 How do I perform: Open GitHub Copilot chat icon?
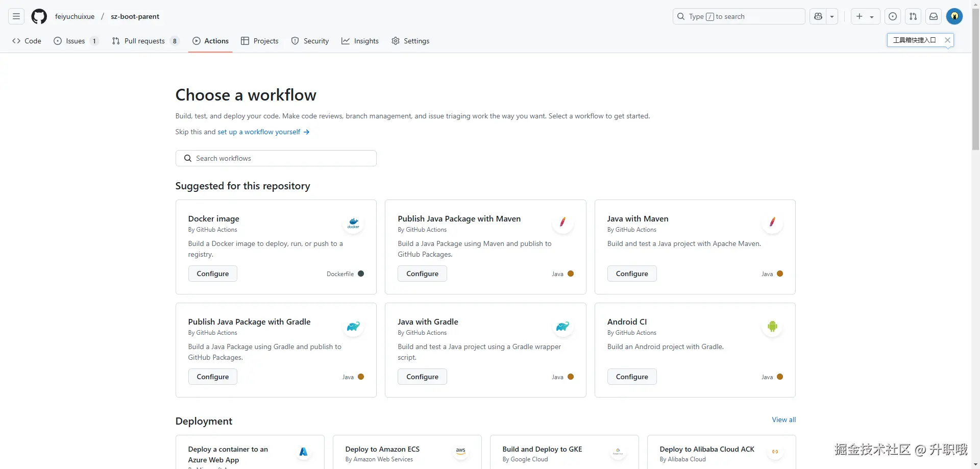[x=818, y=16]
